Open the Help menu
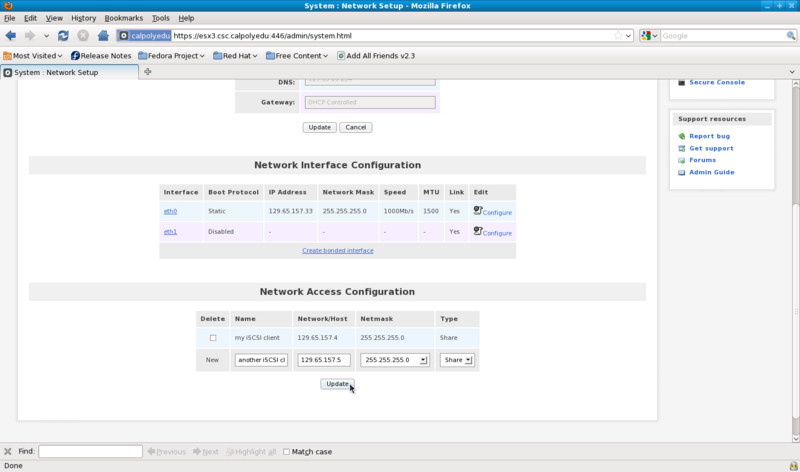This screenshot has width=800, height=472. 186,18
